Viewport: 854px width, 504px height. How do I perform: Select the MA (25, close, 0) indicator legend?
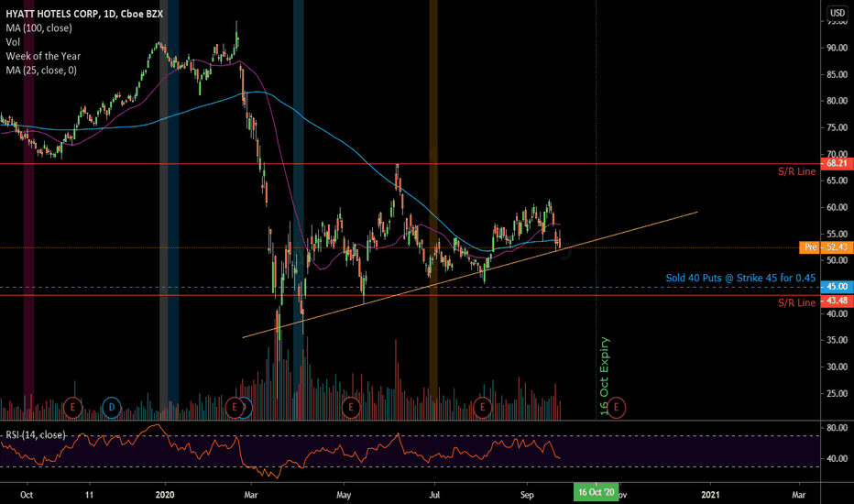(x=41, y=71)
